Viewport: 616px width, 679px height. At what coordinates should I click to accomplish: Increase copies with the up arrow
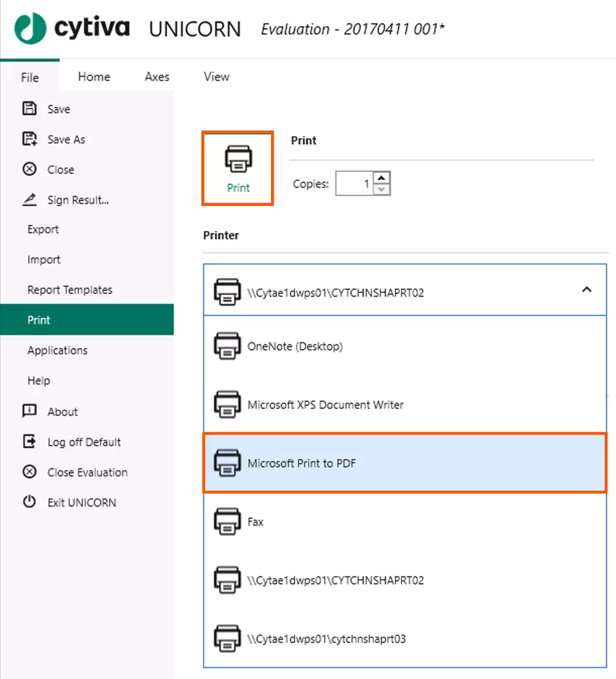click(382, 178)
